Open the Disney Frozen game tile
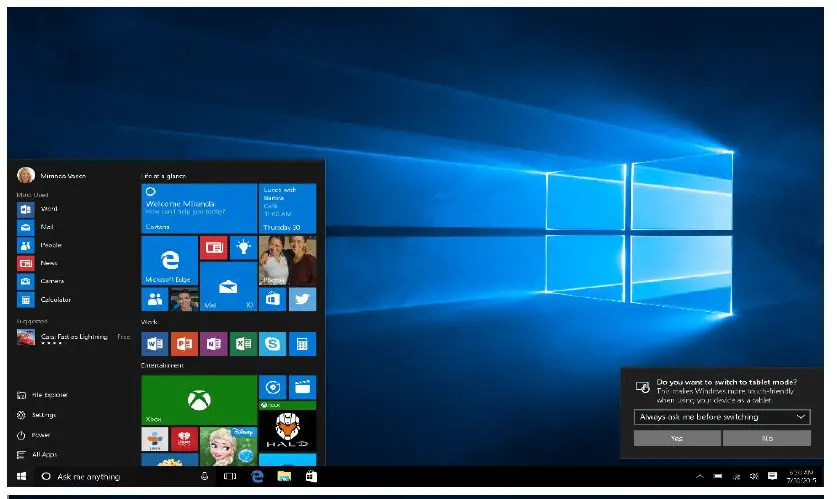This screenshot has width=837, height=499. pos(228,446)
